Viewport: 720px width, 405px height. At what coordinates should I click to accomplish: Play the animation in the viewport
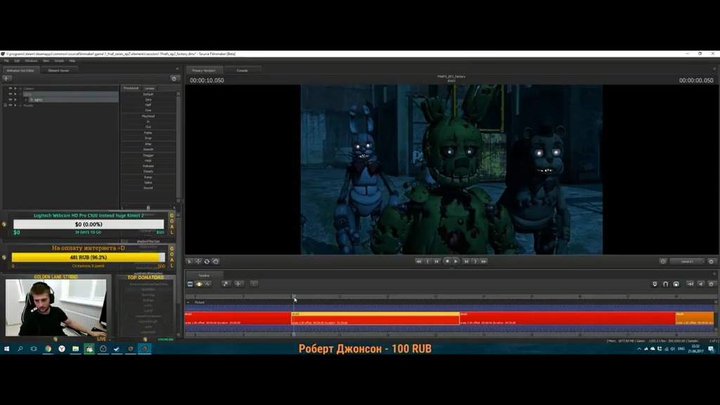[x=456, y=261]
